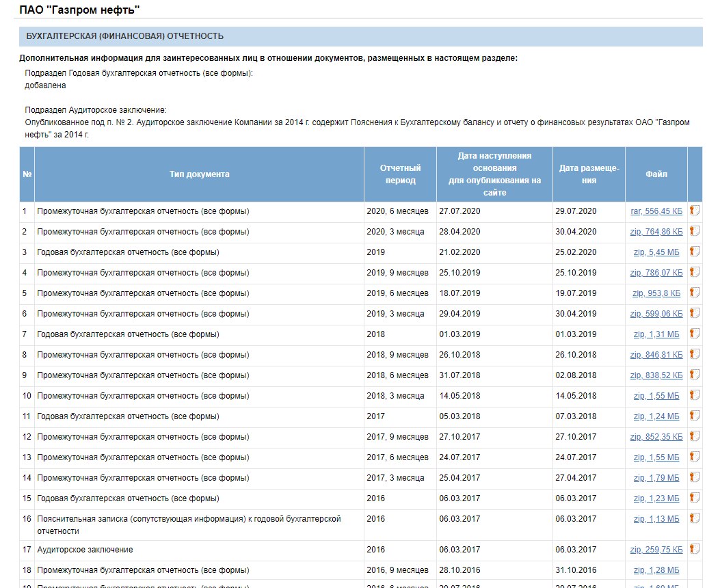
Task: Open the signature icon in row 15 (Годовая 2016)
Action: (695, 498)
